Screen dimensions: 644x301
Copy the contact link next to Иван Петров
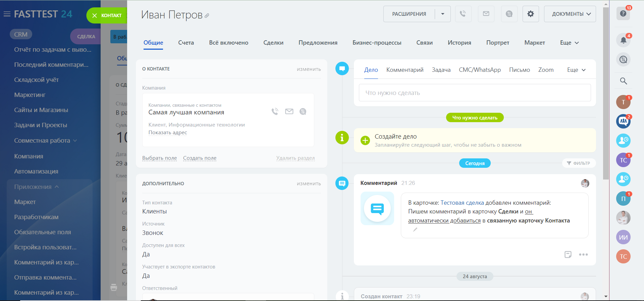pyautogui.click(x=207, y=16)
